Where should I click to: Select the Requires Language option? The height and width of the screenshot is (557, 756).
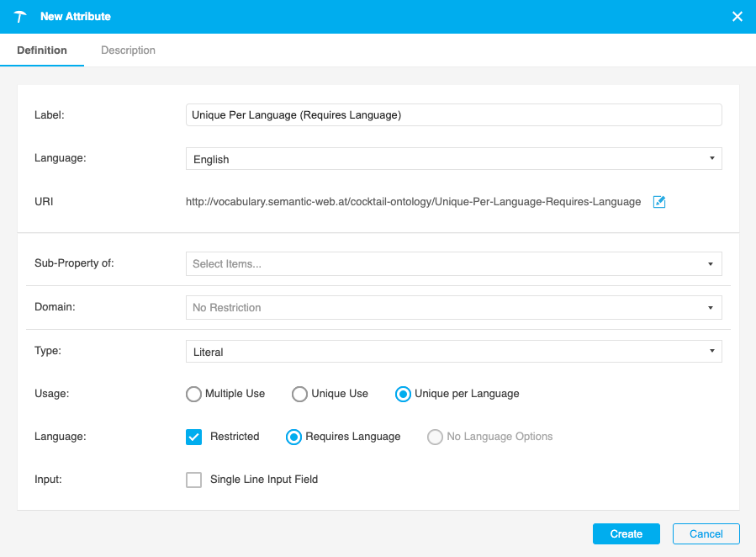click(293, 437)
